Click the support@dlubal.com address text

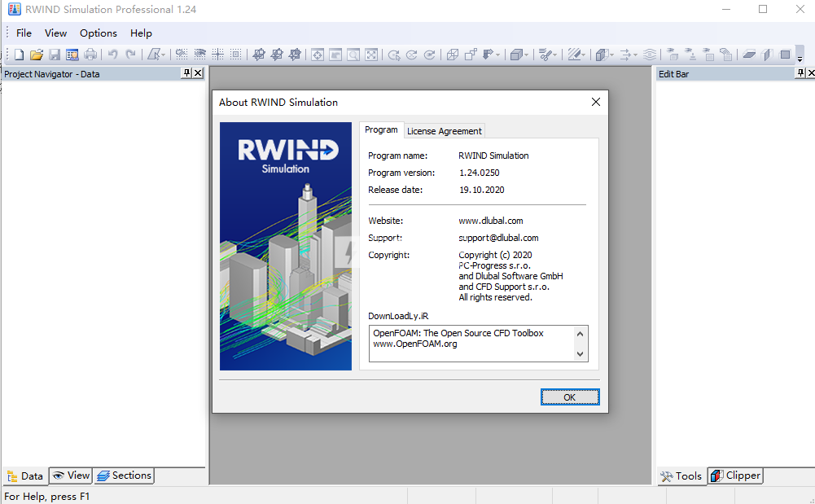tap(498, 238)
